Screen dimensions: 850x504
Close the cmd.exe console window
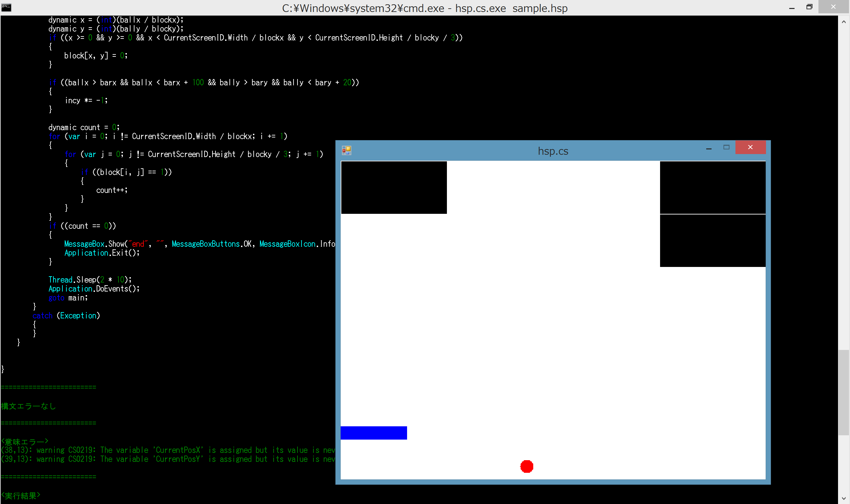(x=833, y=7)
